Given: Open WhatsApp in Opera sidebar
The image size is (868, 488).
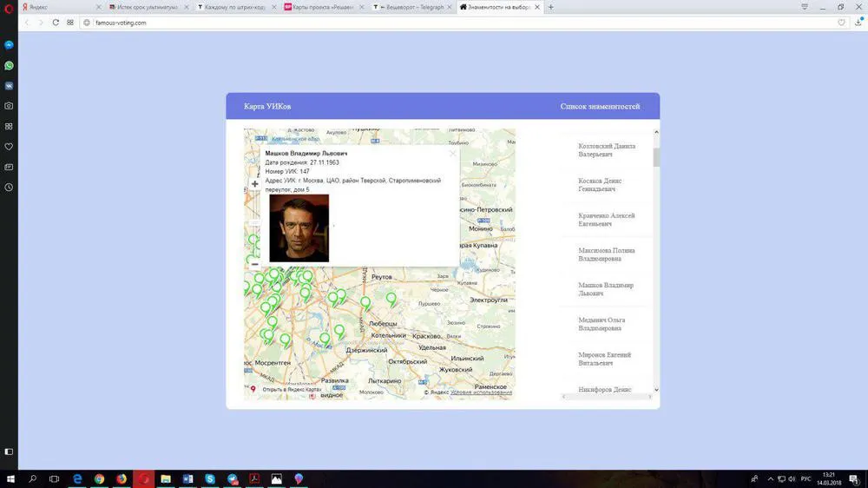Looking at the screenshot, I should pyautogui.click(x=9, y=65).
